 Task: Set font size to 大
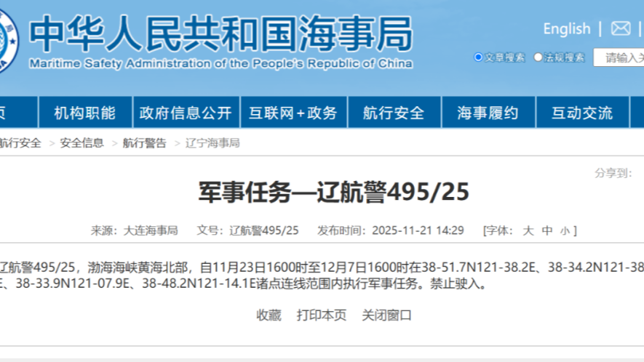click(x=528, y=230)
